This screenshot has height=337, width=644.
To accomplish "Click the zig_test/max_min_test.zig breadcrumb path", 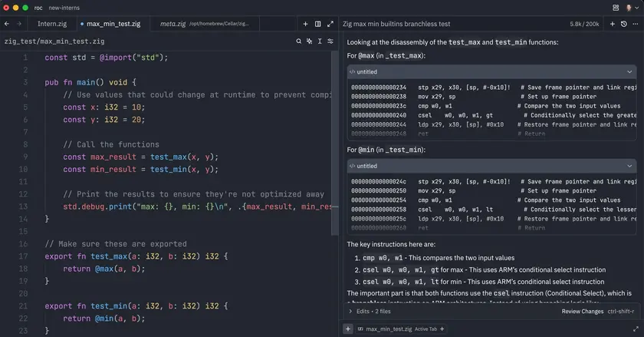I will point(54,41).
